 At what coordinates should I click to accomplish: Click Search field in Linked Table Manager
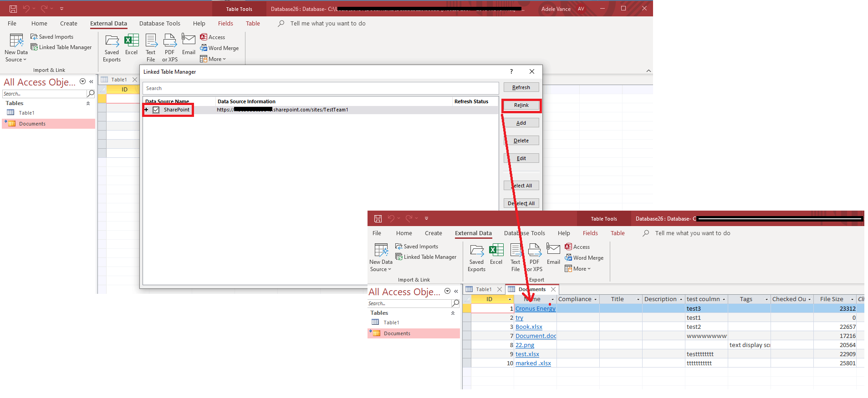pyautogui.click(x=321, y=88)
